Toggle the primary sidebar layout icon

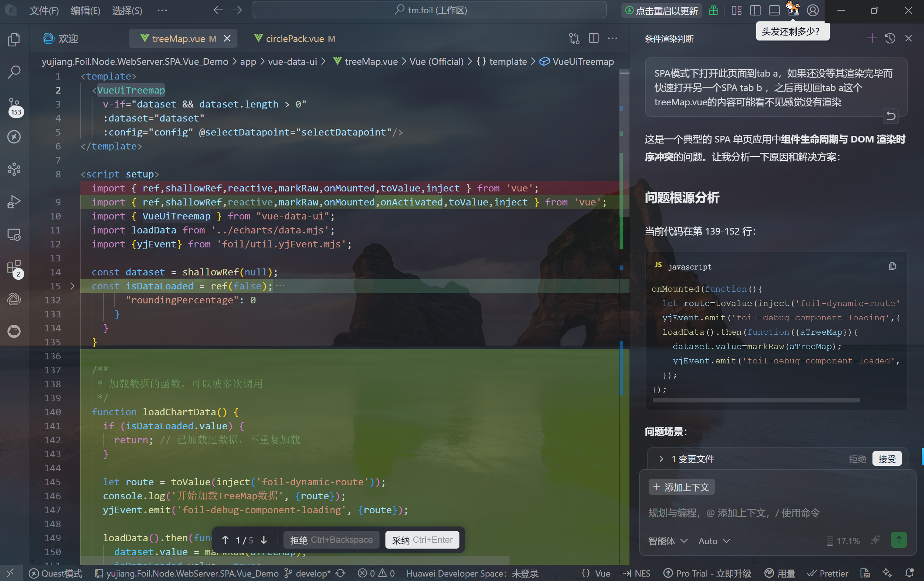(755, 10)
